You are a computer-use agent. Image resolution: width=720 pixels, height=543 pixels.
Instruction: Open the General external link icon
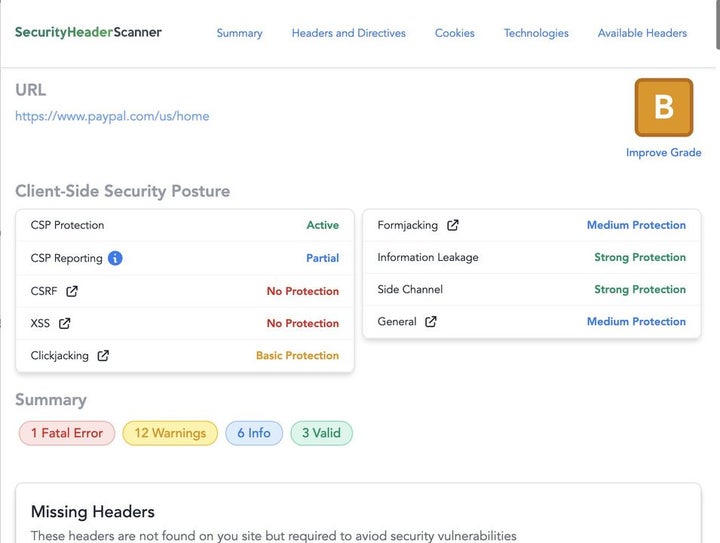coord(431,321)
